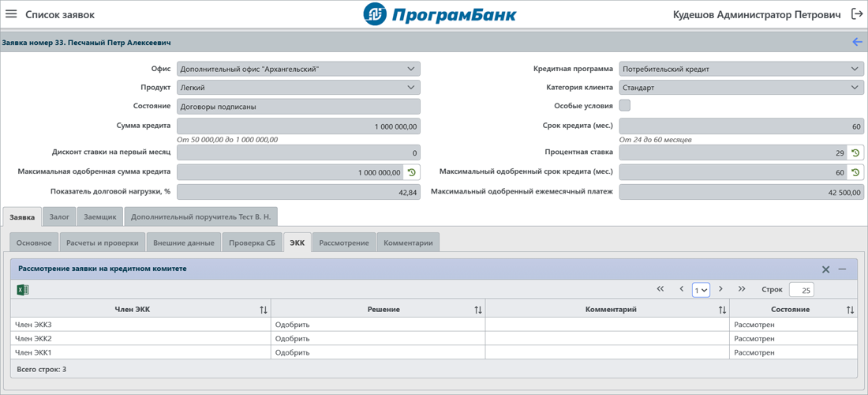Switch to the Залог tab
This screenshot has height=395, width=868.
pyautogui.click(x=59, y=216)
